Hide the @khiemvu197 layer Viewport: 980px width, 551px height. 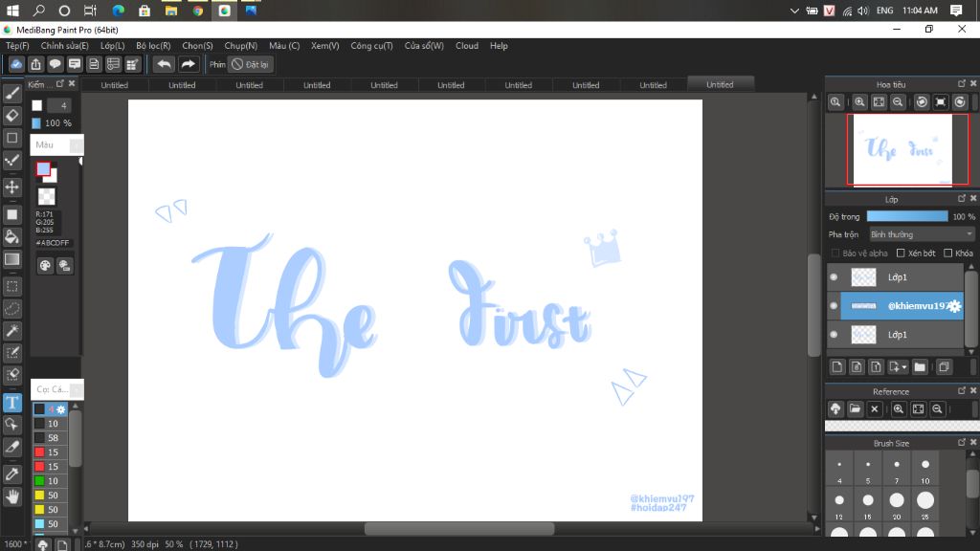[834, 305]
